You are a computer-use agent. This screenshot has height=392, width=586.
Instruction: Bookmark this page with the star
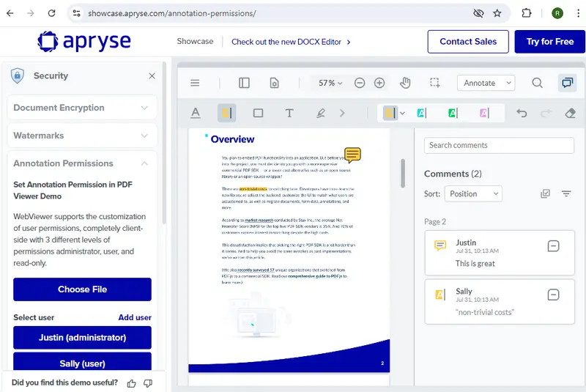497,13
